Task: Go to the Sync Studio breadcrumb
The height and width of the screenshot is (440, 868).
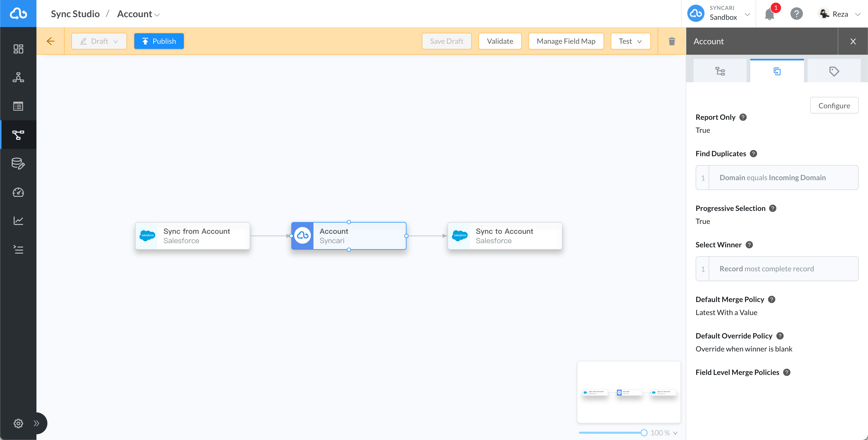Action: [75, 14]
